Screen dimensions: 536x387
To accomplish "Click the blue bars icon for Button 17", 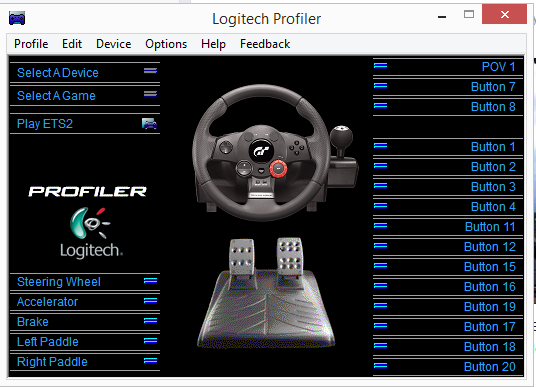I will pyautogui.click(x=380, y=325).
